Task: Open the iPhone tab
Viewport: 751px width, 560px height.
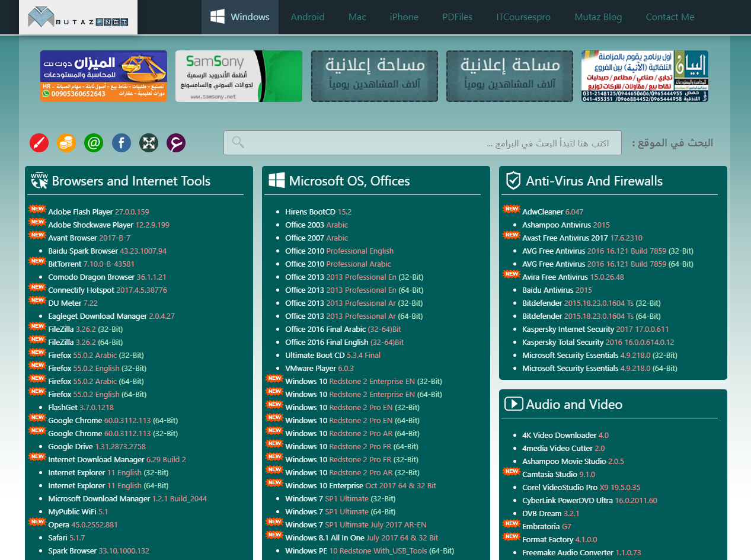Action: coord(404,17)
